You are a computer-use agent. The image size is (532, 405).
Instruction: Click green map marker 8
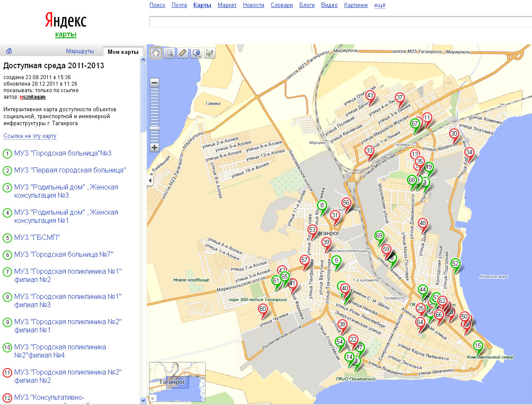click(322, 206)
